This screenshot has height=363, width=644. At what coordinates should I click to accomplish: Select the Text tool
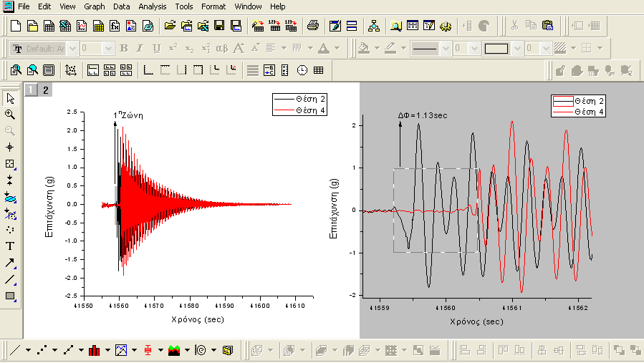(x=10, y=246)
